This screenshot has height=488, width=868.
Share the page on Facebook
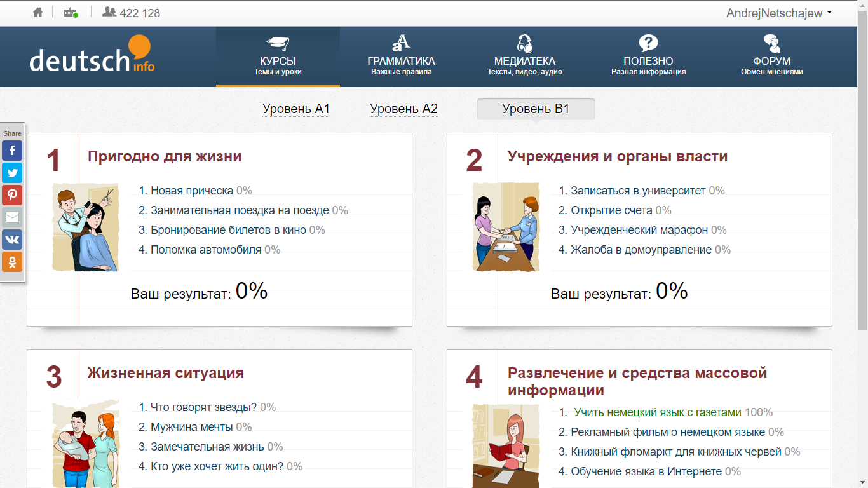click(12, 151)
